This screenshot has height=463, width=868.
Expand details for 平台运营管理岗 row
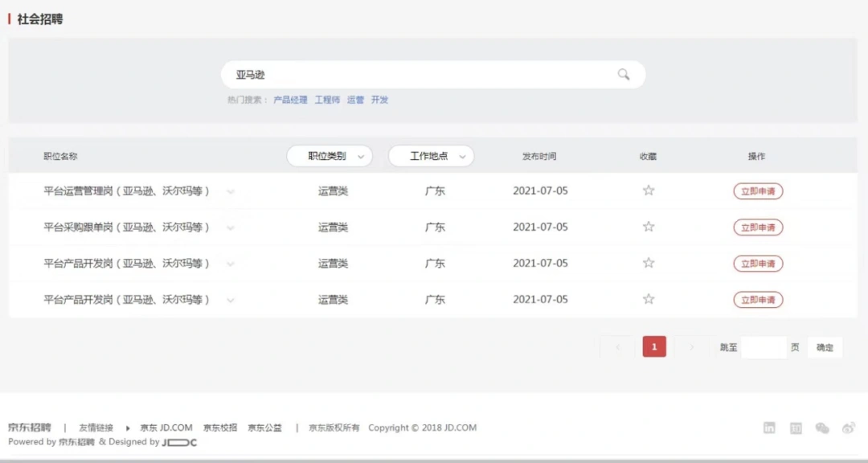click(x=231, y=191)
